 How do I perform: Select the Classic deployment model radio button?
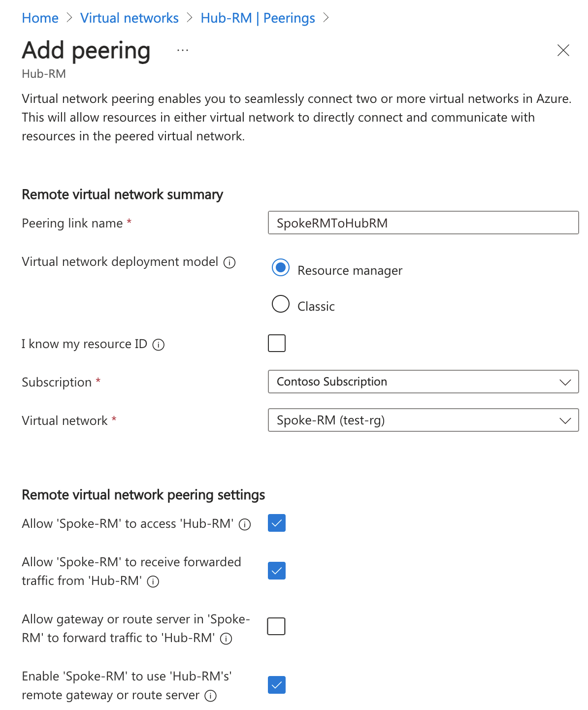(x=281, y=304)
